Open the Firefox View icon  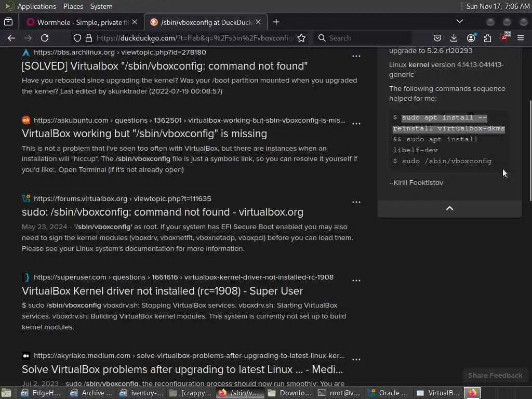[8, 22]
